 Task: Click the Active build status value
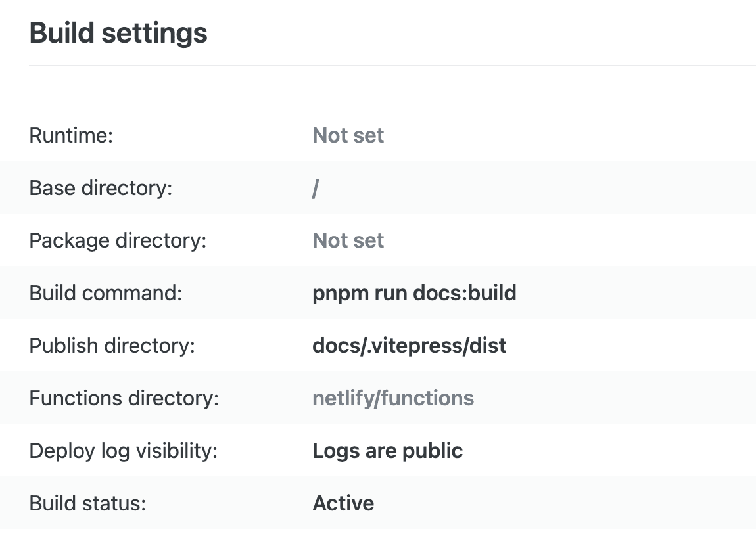pyautogui.click(x=343, y=503)
